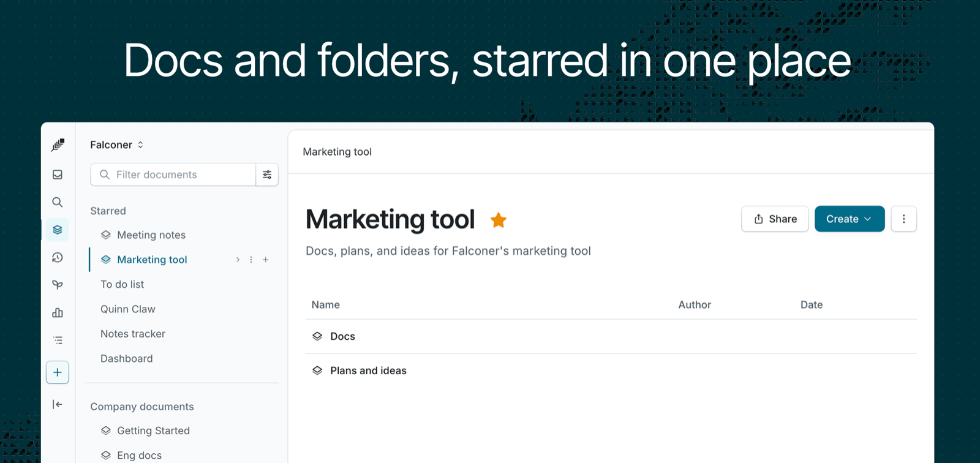Open Quinn Claw in sidebar

(x=128, y=309)
